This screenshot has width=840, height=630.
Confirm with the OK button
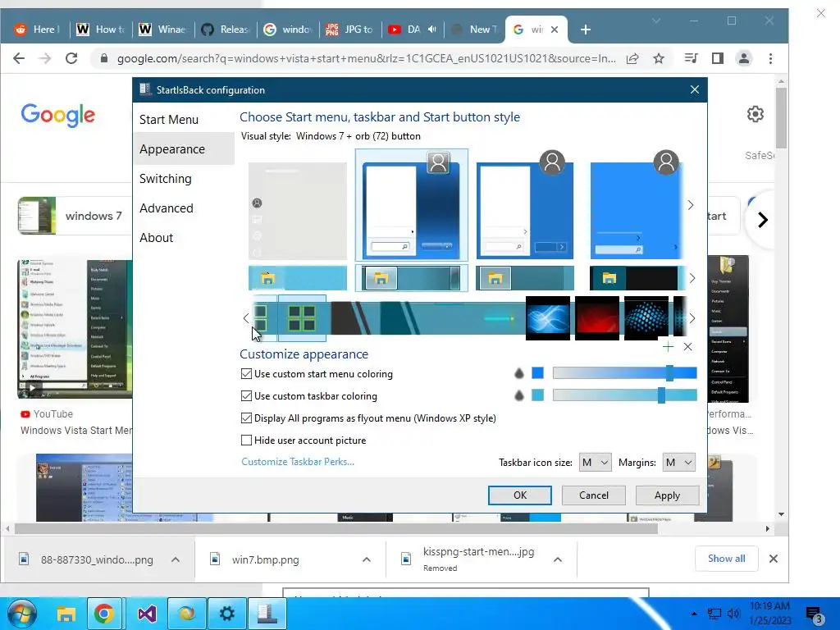(519, 495)
